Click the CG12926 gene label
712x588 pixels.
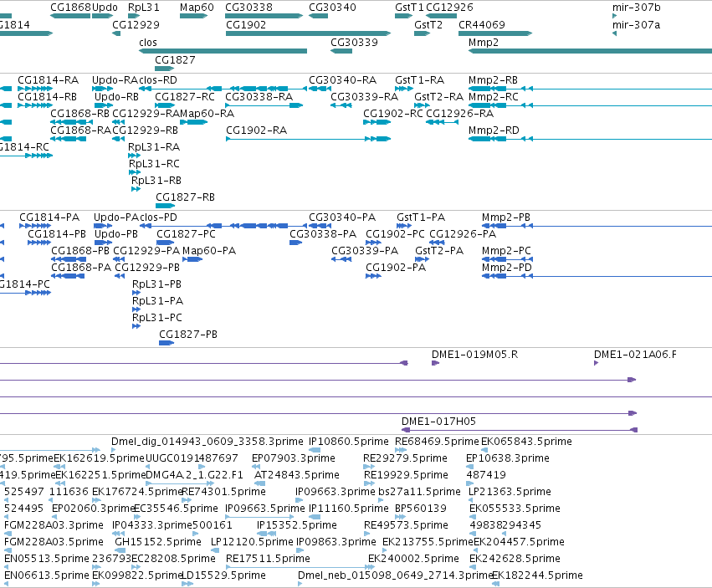[449, 8]
